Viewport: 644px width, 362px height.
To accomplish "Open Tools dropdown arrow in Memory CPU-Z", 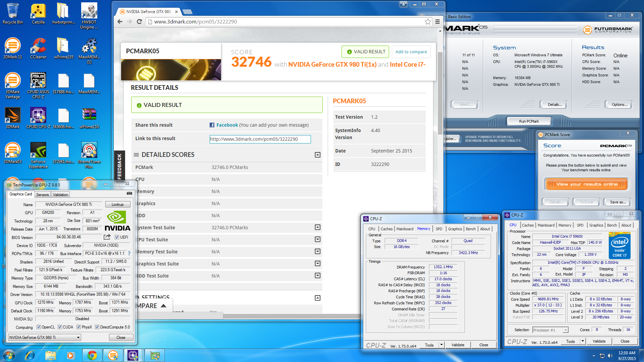I will click(x=441, y=345).
